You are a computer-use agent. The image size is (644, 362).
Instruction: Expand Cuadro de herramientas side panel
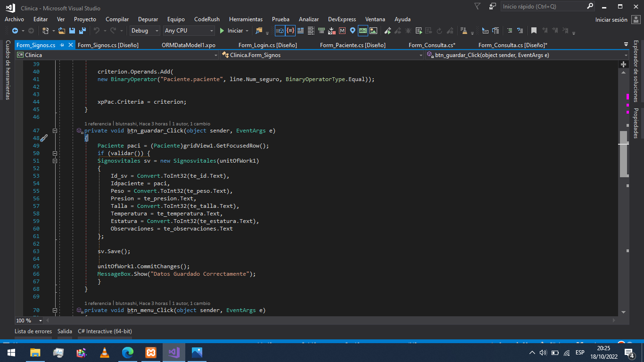8,70
